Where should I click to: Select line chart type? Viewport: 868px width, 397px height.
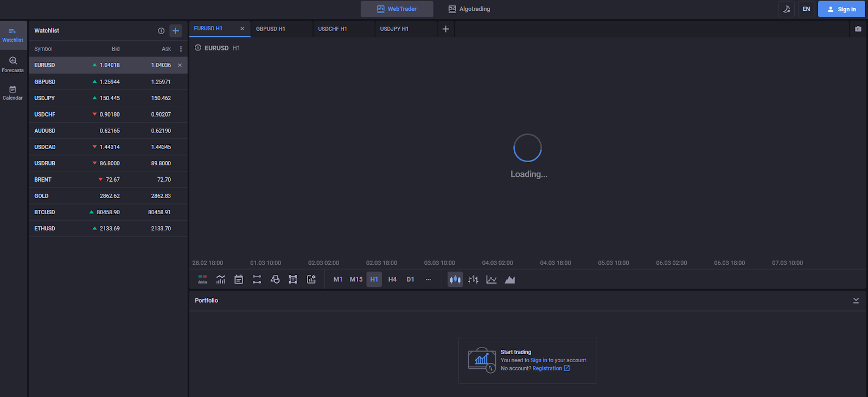coord(492,279)
